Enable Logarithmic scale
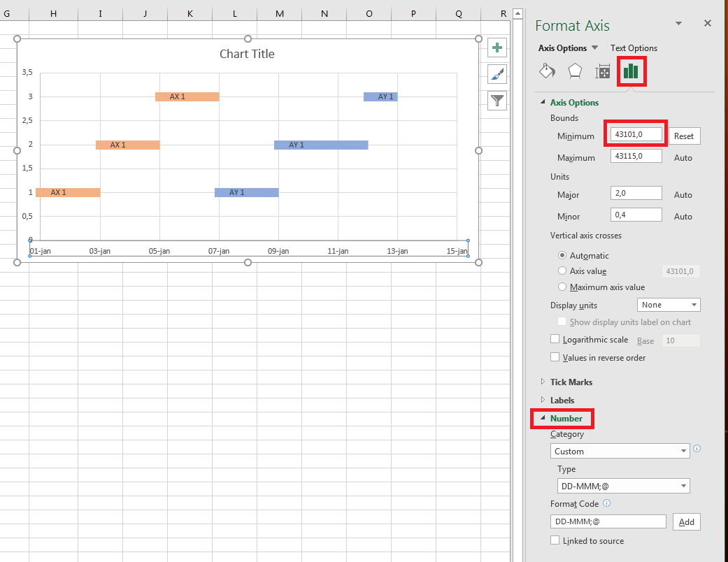The height and width of the screenshot is (562, 728). pyautogui.click(x=554, y=340)
